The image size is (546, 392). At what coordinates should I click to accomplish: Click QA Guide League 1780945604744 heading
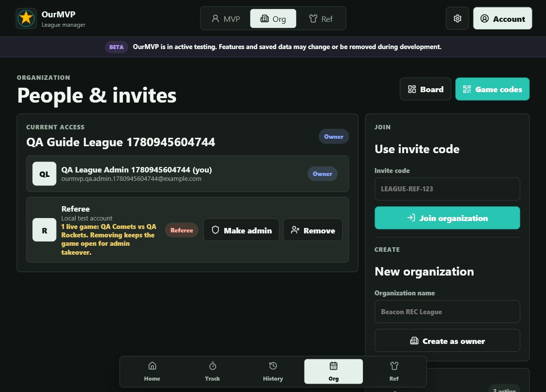(121, 142)
